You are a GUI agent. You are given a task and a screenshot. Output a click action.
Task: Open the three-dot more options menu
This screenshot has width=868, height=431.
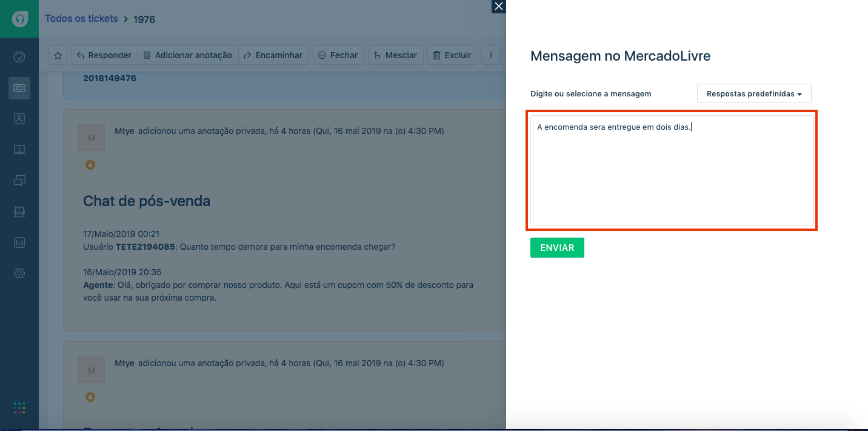[491, 55]
